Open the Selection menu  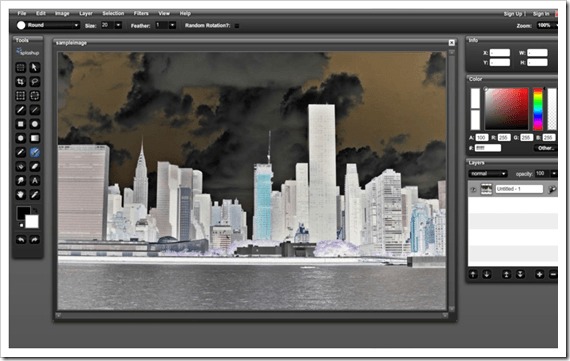click(x=113, y=13)
